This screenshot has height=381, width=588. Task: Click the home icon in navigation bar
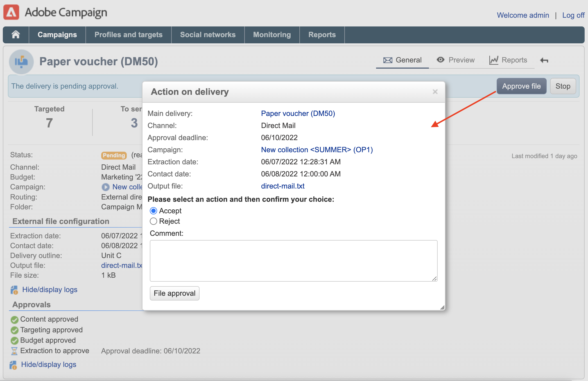tap(16, 35)
